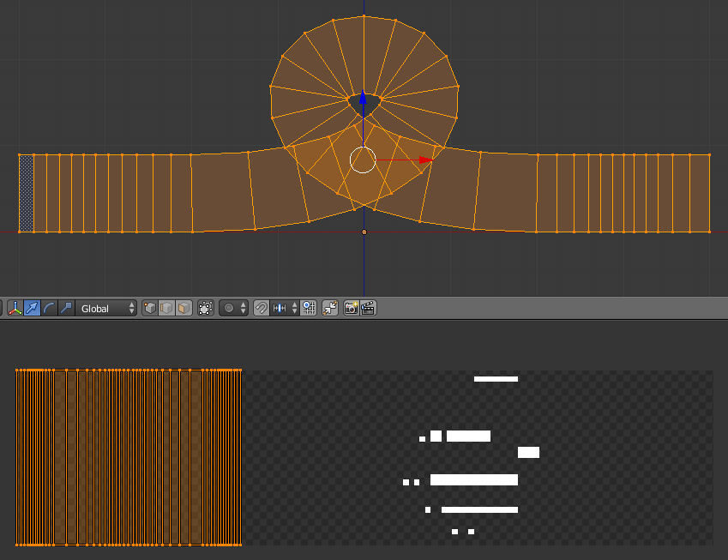
Task: Select the scale manipulator icon
Action: pyautogui.click(x=66, y=309)
